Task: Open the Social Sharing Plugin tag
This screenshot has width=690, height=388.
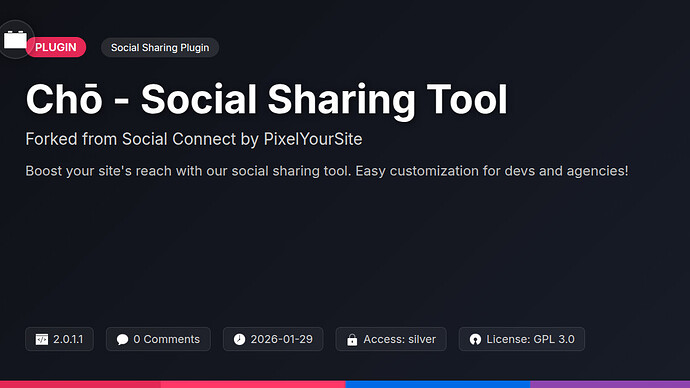Action: tap(160, 48)
